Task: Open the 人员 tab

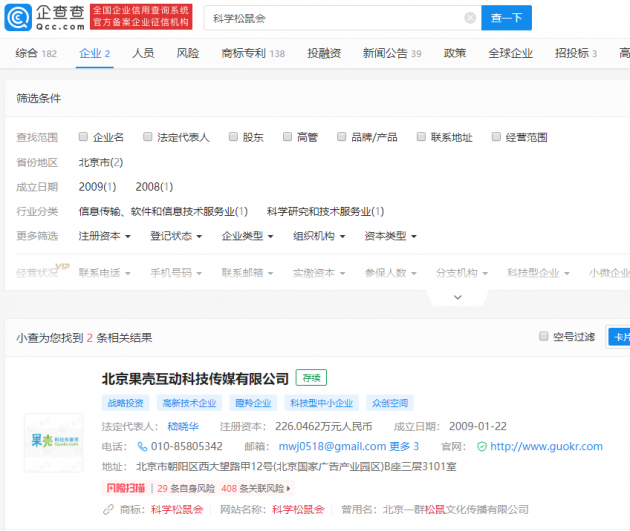Action: point(143,53)
